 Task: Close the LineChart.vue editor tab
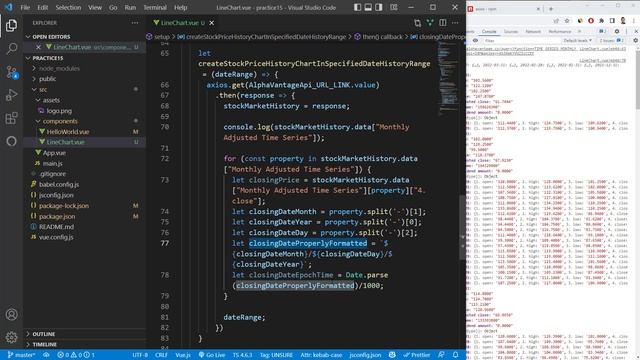point(211,23)
